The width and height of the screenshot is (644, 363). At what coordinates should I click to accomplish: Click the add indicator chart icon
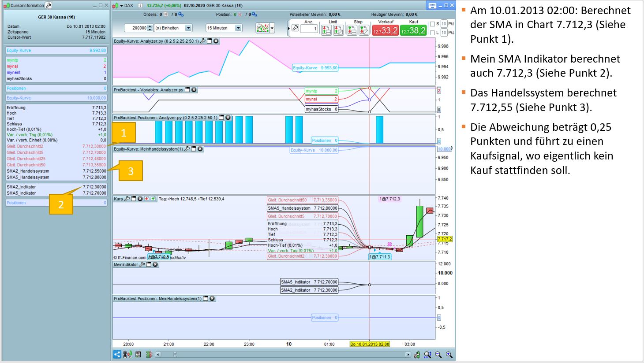[x=262, y=28]
